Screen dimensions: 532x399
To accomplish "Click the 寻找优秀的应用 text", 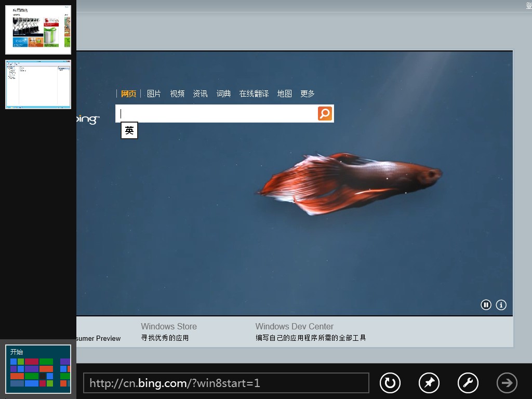I will pos(165,338).
